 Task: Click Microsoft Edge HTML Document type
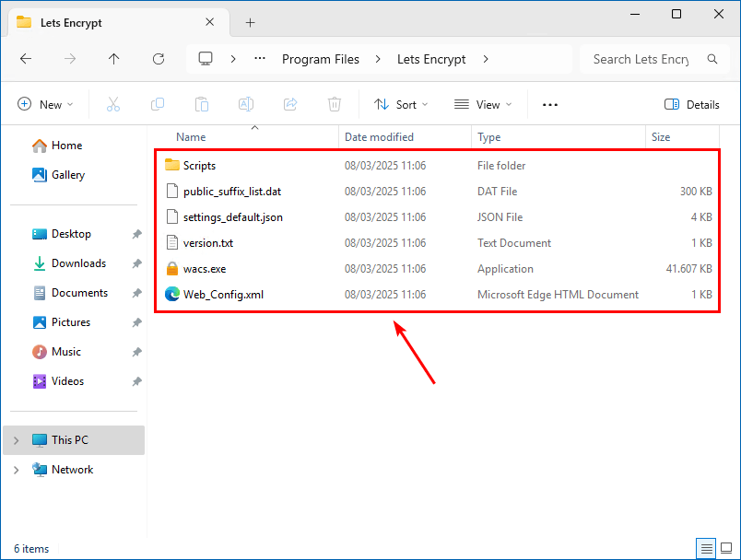pos(558,295)
